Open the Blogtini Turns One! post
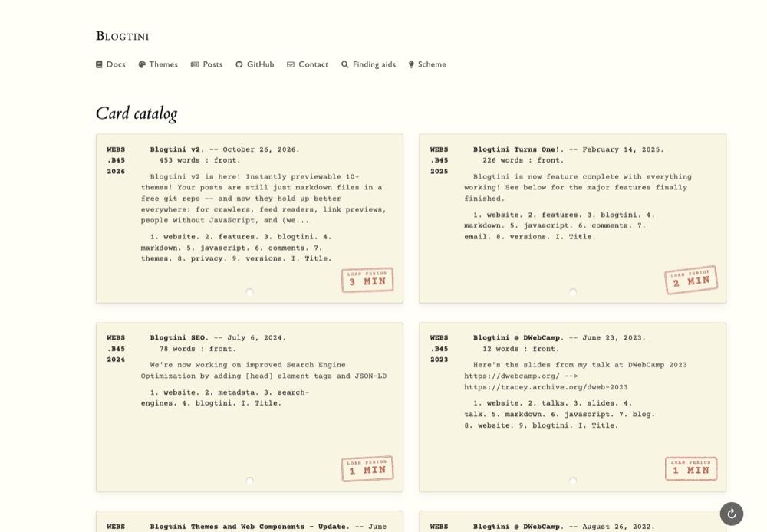 pos(518,149)
